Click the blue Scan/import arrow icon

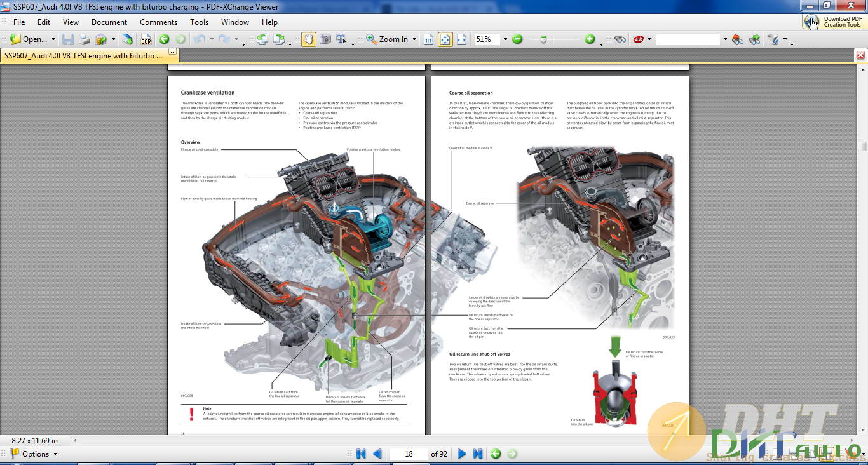click(x=128, y=39)
